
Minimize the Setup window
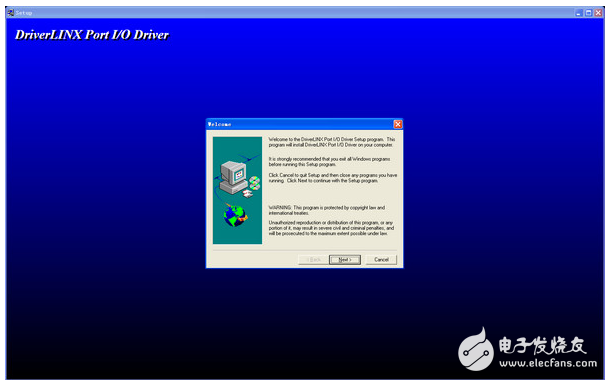[x=579, y=13]
